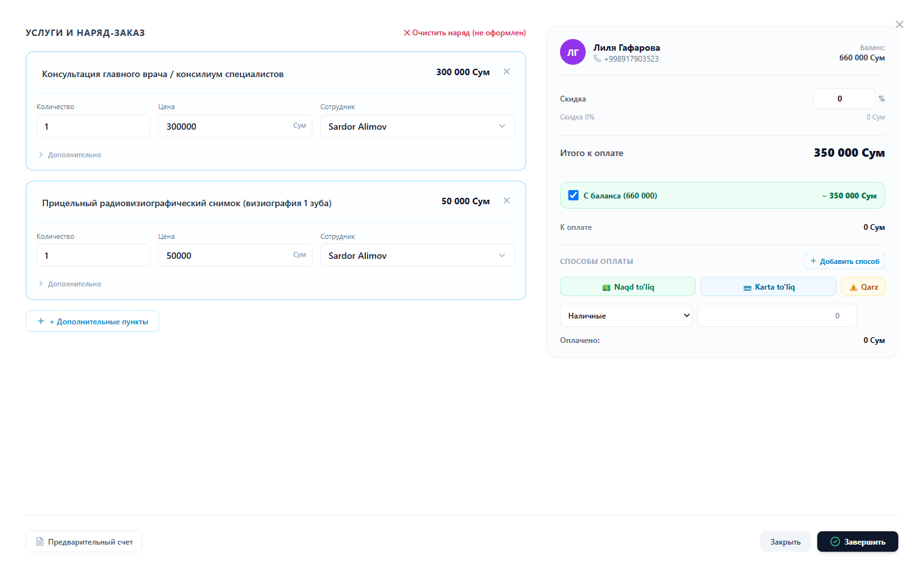This screenshot has width=924, height=578.
Task: Click the 'Прицельный радиовизиографический снимок' title
Action: (x=187, y=203)
